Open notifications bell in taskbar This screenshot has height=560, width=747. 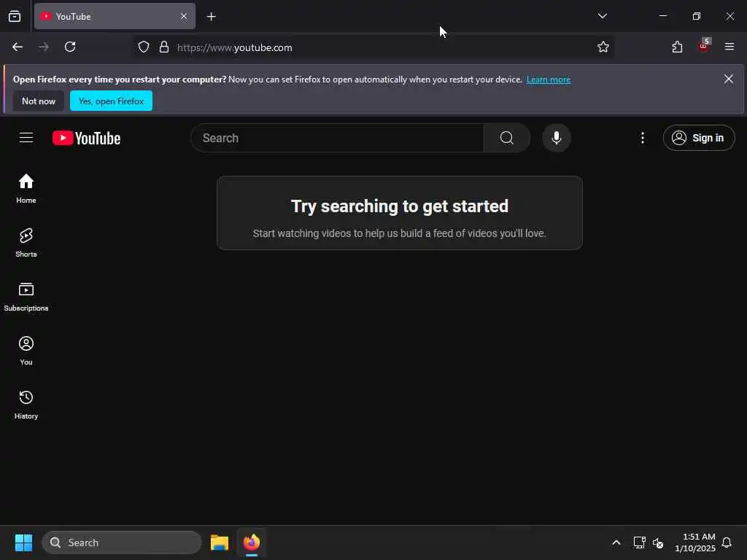tap(727, 542)
